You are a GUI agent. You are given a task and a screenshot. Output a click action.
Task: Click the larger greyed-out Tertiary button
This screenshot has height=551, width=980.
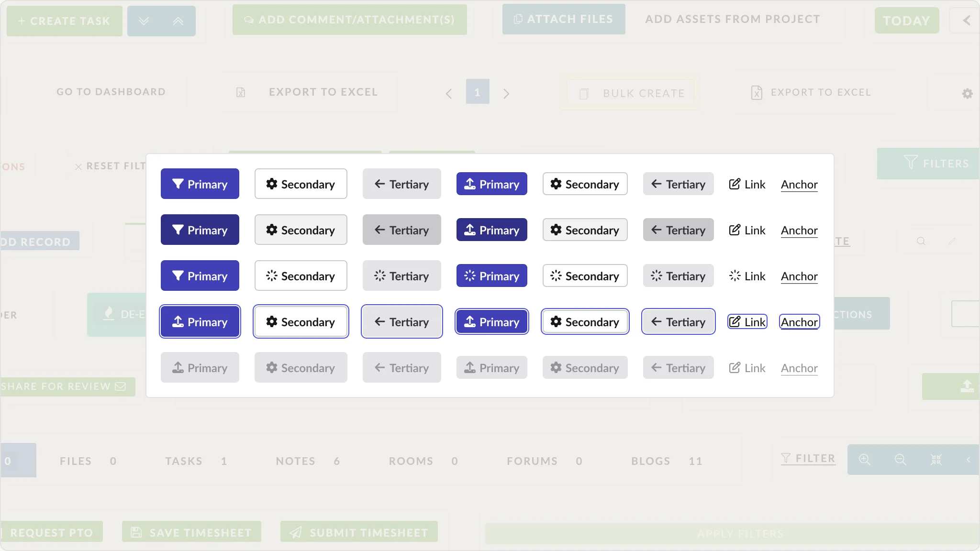[402, 367]
